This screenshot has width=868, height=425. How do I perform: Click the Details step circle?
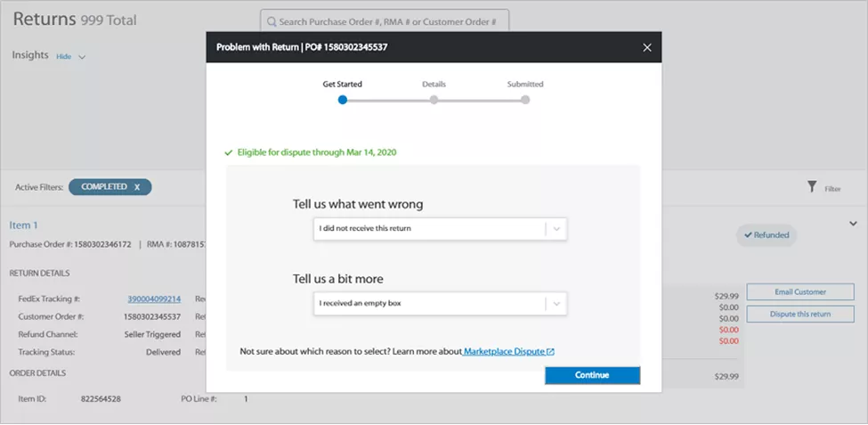(434, 100)
